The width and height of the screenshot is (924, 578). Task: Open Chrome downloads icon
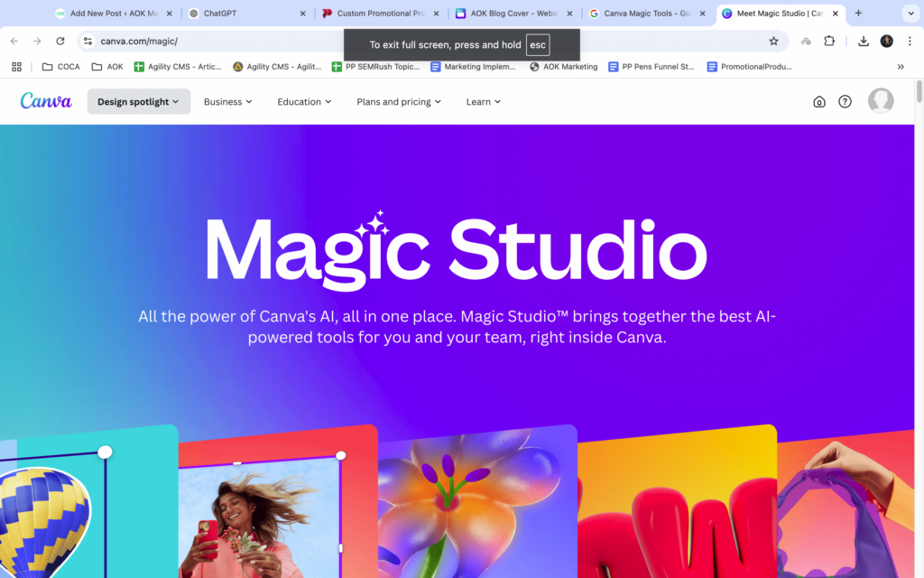864,41
